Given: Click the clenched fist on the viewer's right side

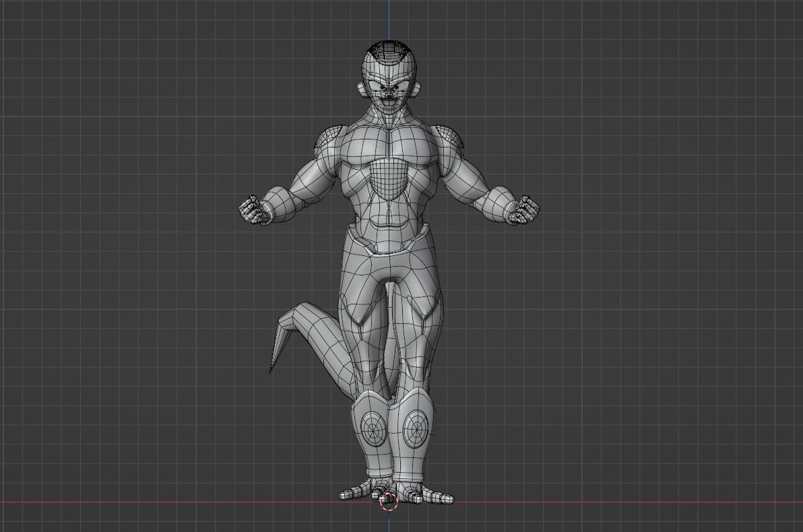Looking at the screenshot, I should click(525, 209).
